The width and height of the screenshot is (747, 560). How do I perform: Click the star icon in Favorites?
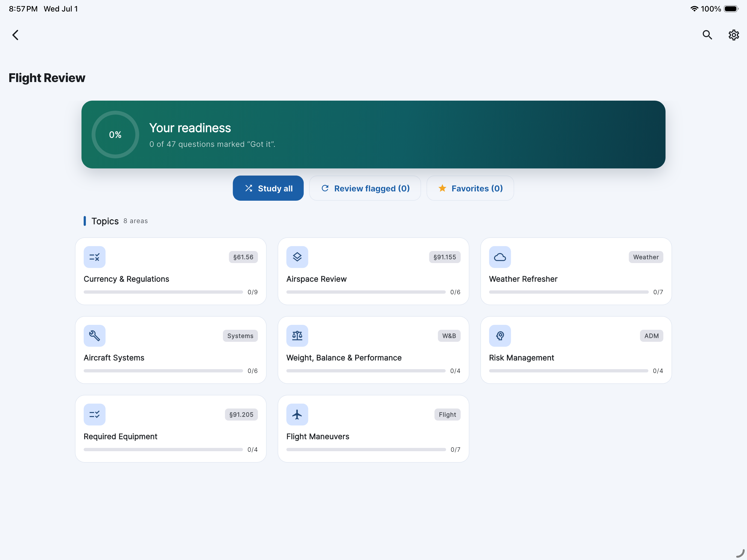442,188
